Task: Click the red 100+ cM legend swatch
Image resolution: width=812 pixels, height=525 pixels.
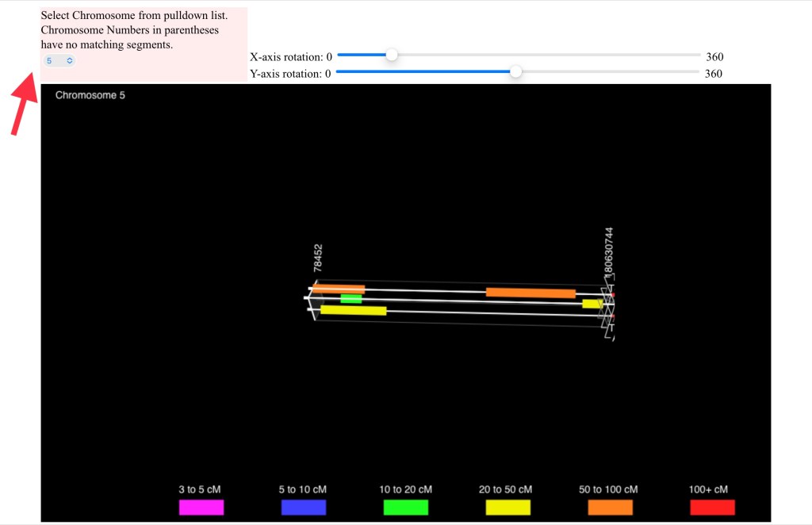Action: coord(712,508)
